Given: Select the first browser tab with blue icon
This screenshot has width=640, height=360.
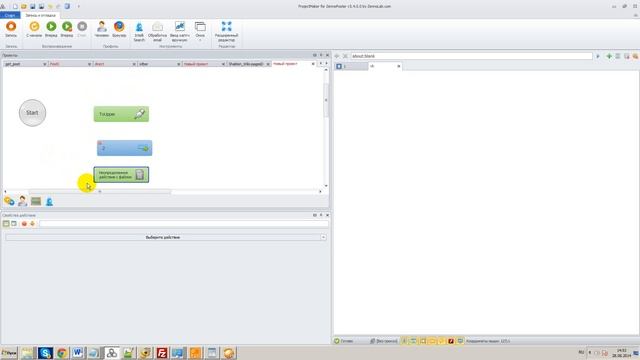Looking at the screenshot, I should tap(351, 66).
